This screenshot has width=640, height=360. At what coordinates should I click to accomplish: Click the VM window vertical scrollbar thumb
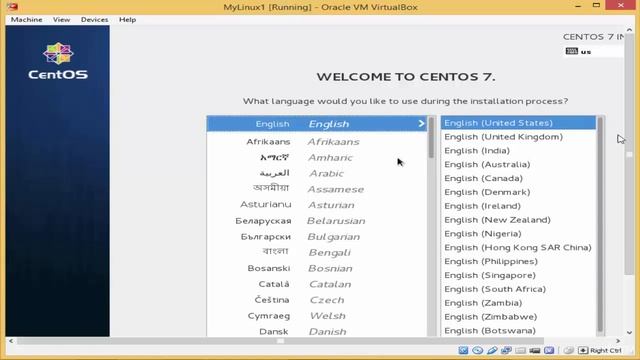point(629,155)
